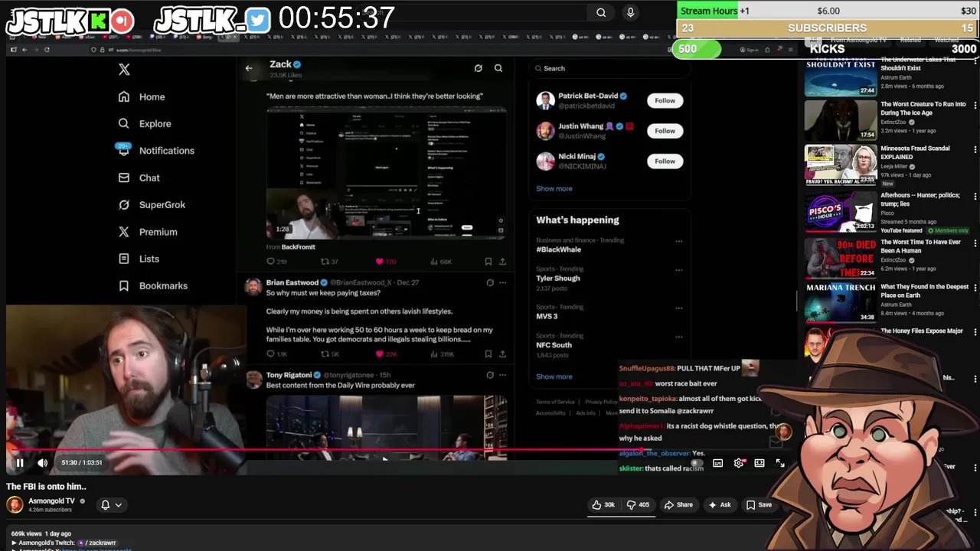Follow Justin Whang

(665, 131)
